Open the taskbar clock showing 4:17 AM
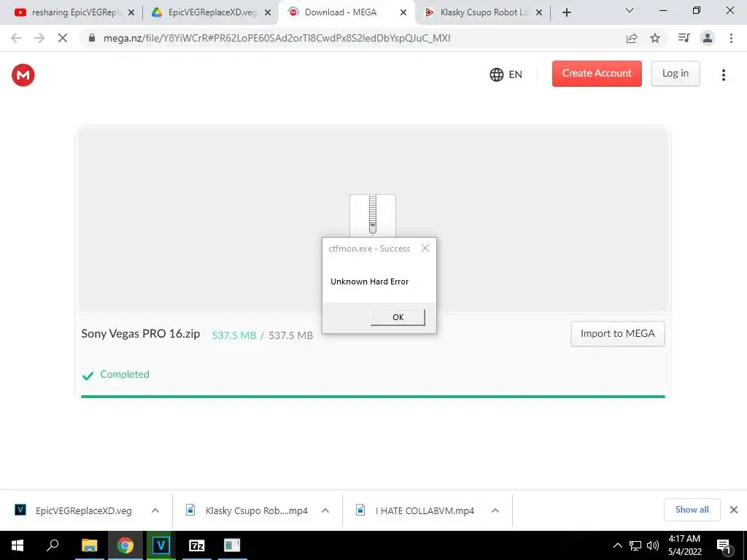This screenshot has width=747, height=560. (684, 545)
